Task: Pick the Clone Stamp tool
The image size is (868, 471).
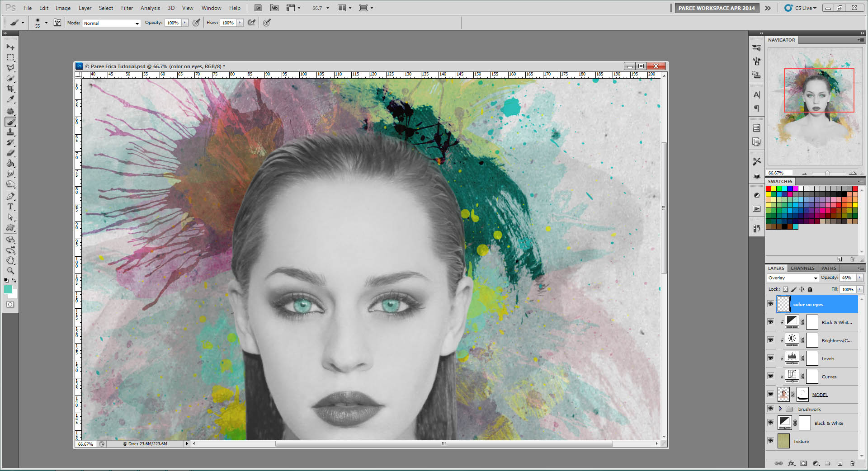Action: coord(10,132)
